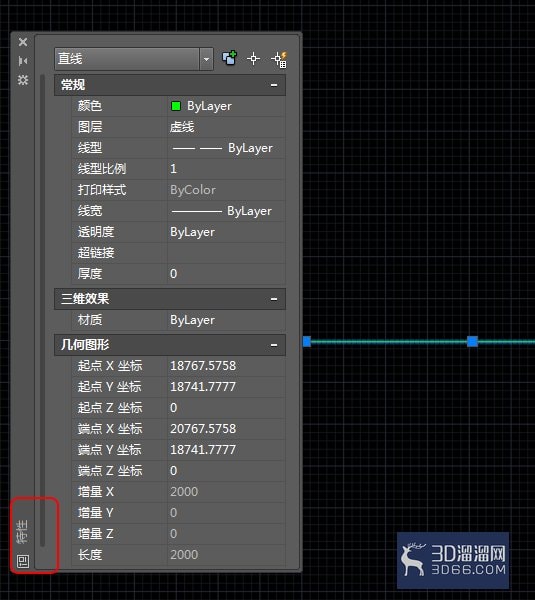The width and height of the screenshot is (535, 600).
Task: Edit 起点 X 坐标 value 18767.5758
Action: tap(226, 366)
